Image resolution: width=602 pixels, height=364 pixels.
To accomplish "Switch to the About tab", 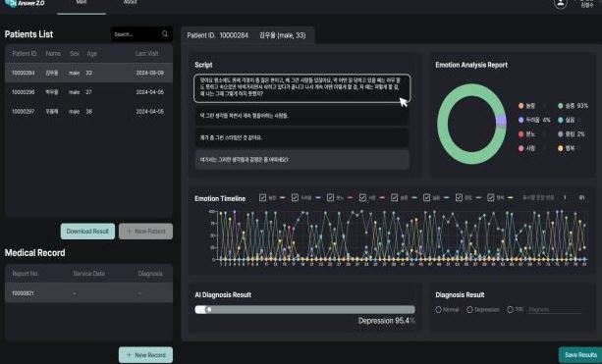I will [131, 3].
